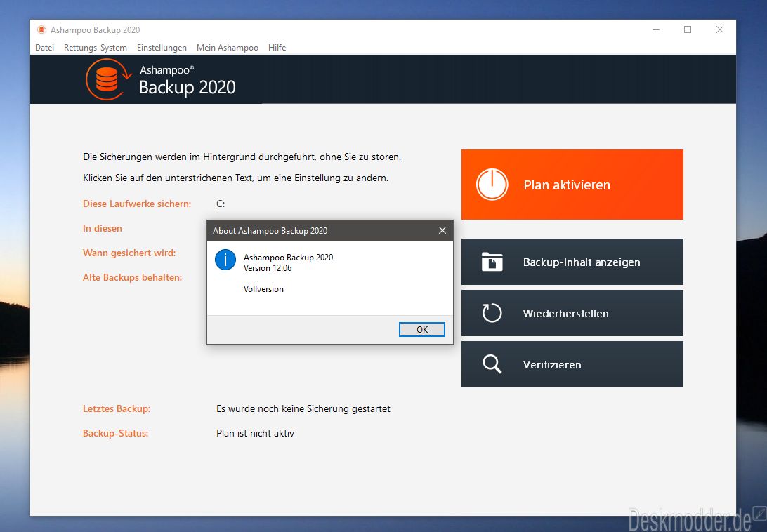Click the Verifizieren button
767x532 pixels.
coord(572,364)
